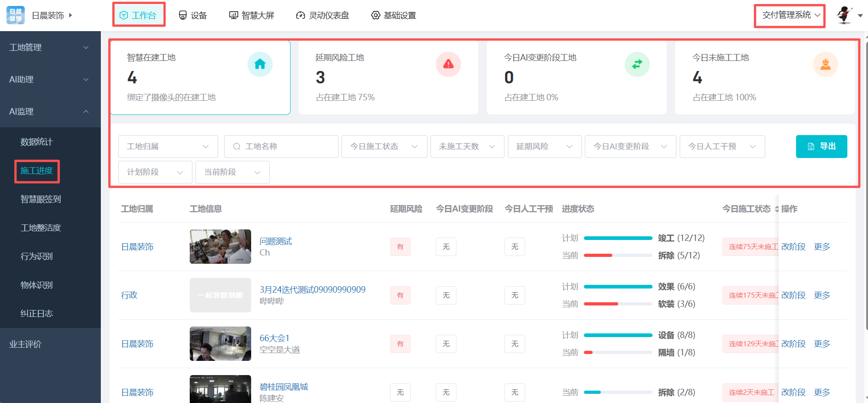Screen dimensions: 868x403
Task: Click the red warning icon on 延期风险工地 card
Action: (448, 65)
